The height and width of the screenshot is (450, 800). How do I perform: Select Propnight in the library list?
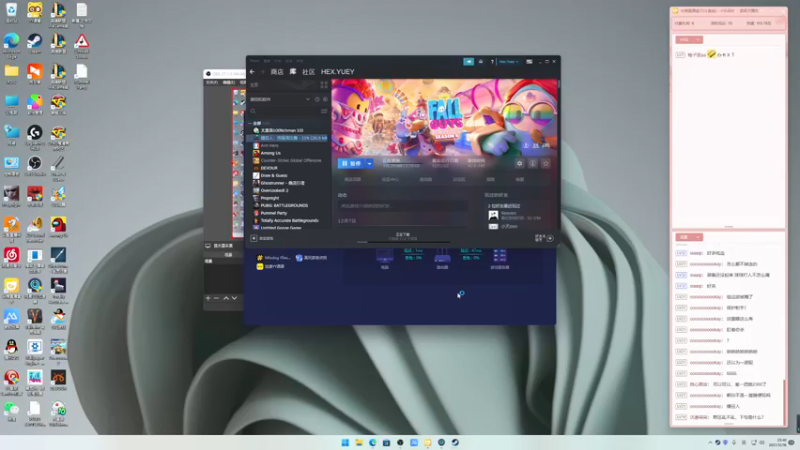(x=270, y=198)
